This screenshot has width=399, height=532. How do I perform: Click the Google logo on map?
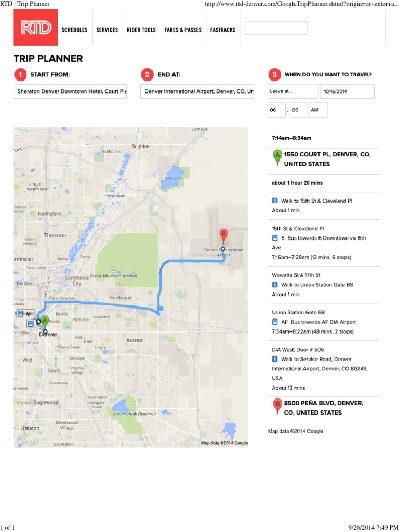pyautogui.click(x=27, y=442)
